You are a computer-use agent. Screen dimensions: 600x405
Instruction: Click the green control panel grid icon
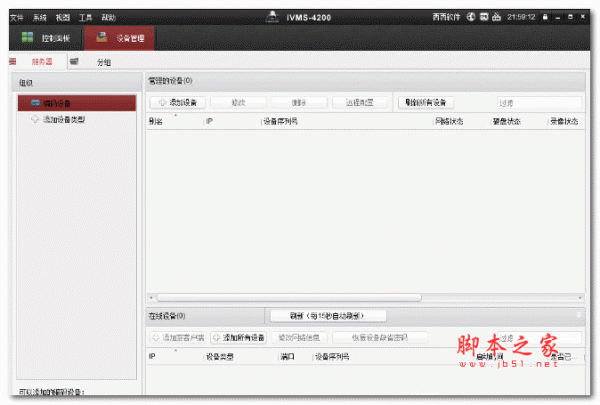pos(27,37)
